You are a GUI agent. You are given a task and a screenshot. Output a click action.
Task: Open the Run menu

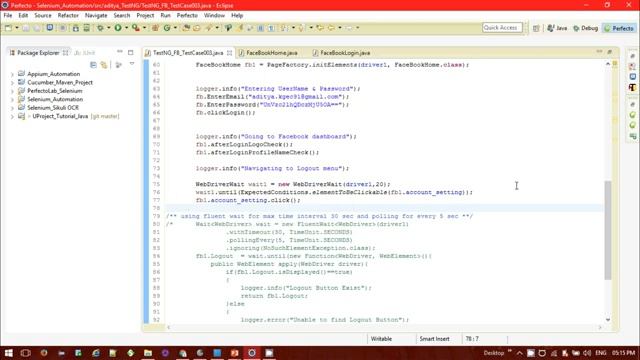tap(165, 16)
